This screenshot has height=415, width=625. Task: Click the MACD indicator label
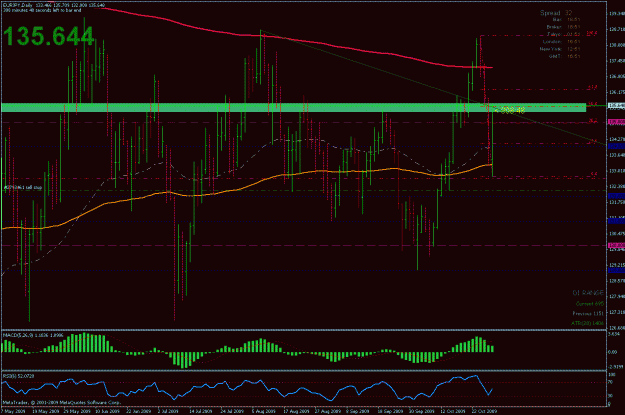(x=33, y=335)
